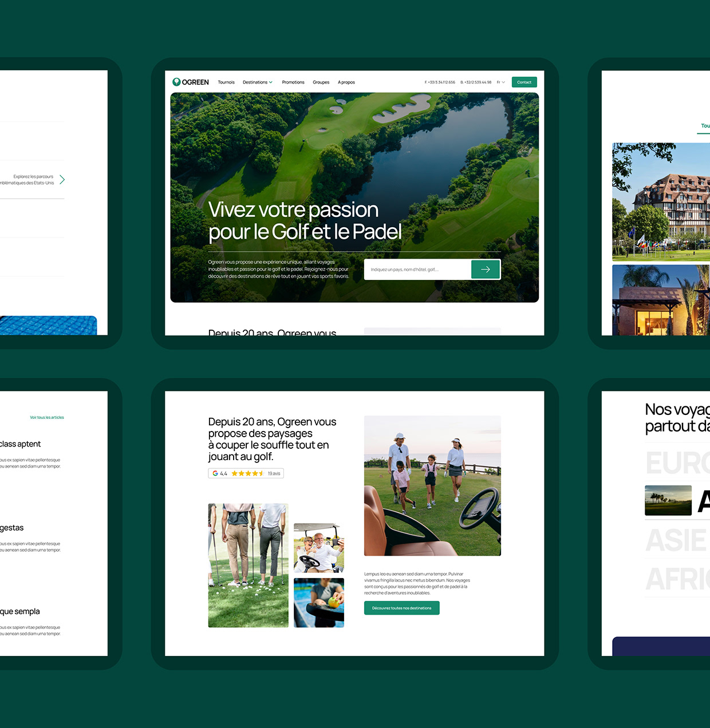Open the "Fr" language selector
Image resolution: width=710 pixels, height=728 pixels.
[500, 82]
